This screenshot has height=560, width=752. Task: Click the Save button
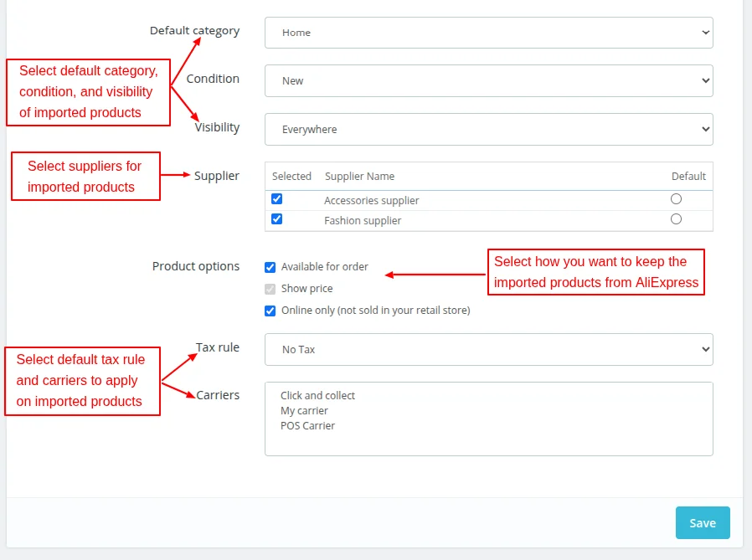point(702,522)
